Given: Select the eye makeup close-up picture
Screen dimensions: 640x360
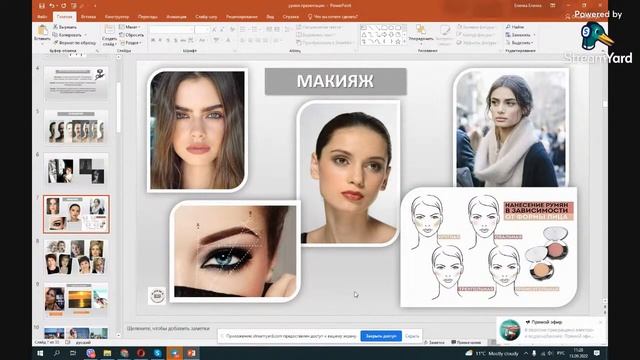Looking at the screenshot, I should (x=235, y=251).
